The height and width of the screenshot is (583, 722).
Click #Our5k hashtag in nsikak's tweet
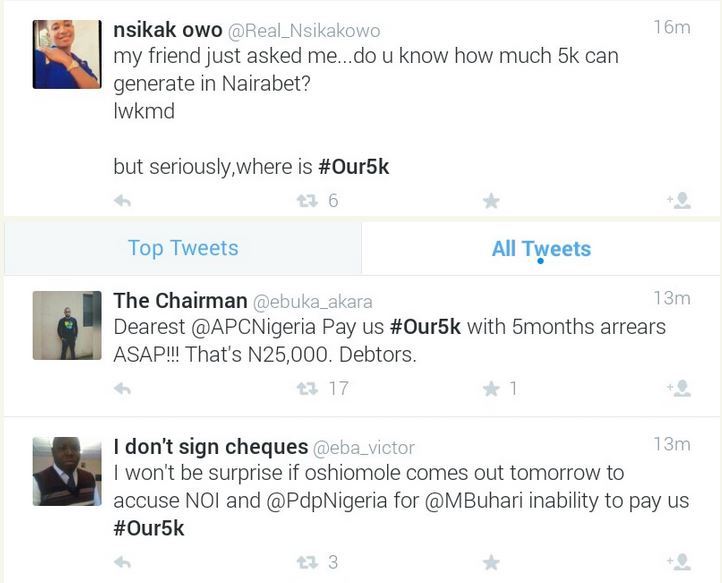coord(354,167)
